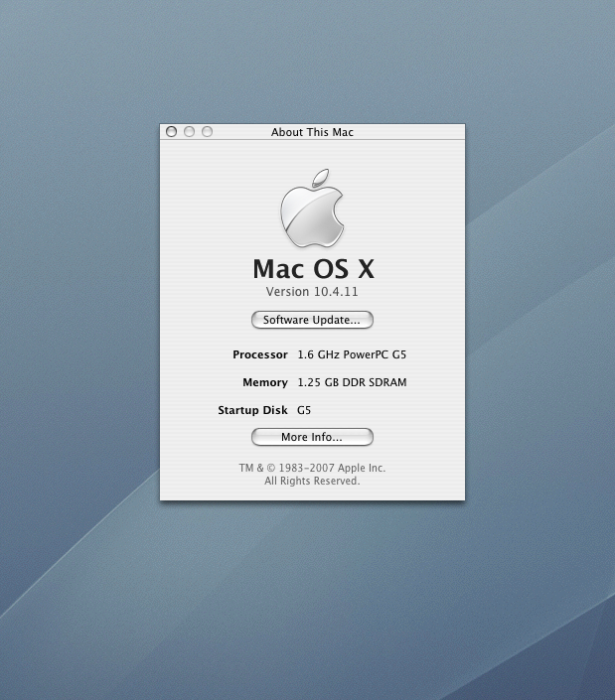Minimize the About This Mac window
This screenshot has height=700, width=615.
click(189, 132)
